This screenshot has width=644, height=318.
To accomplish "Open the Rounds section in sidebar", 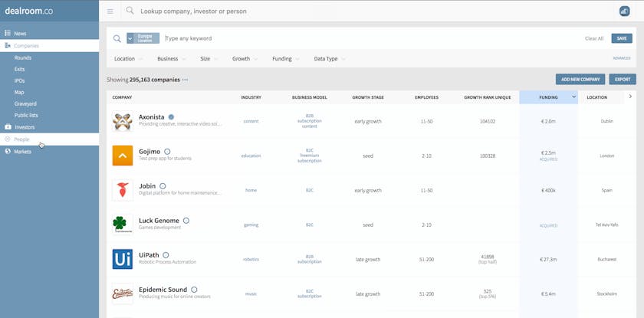I will click(23, 57).
